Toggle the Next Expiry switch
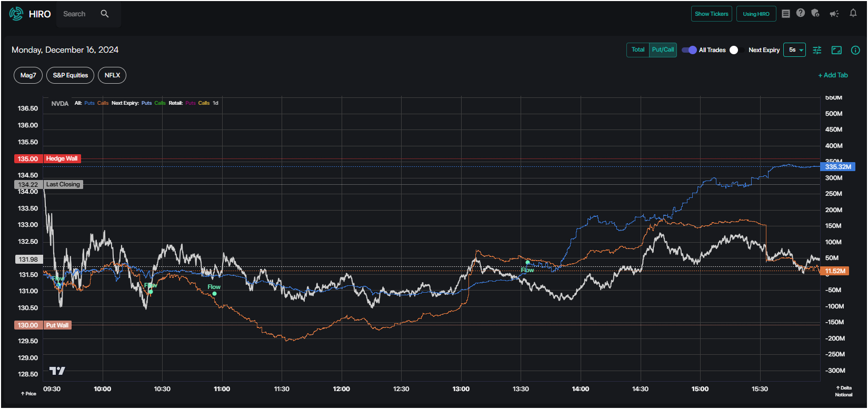 [737, 50]
